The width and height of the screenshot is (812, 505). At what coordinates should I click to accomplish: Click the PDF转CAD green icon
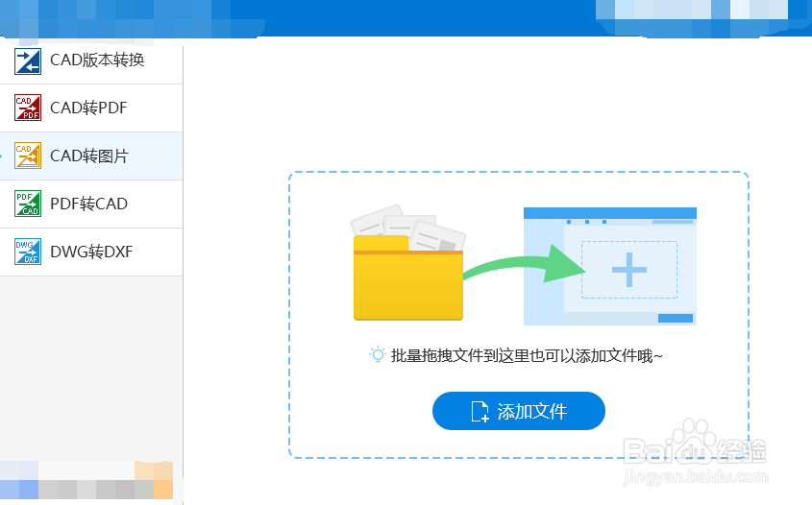coord(28,204)
